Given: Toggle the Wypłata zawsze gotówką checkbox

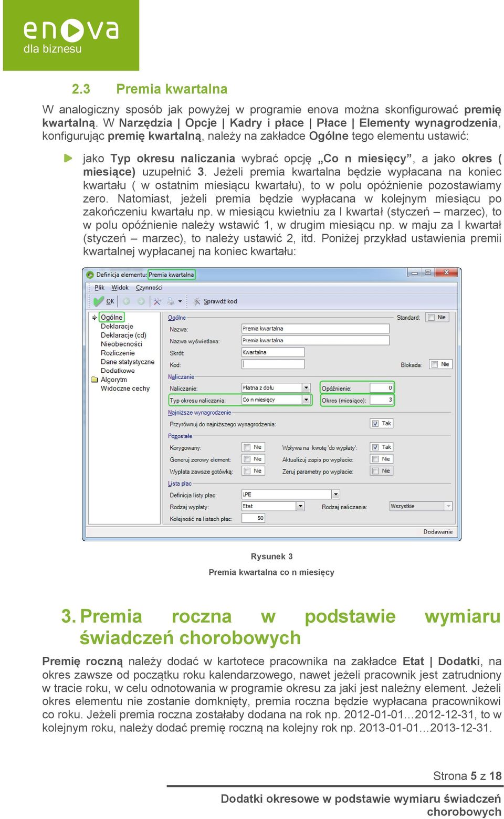Looking at the screenshot, I should (247, 471).
